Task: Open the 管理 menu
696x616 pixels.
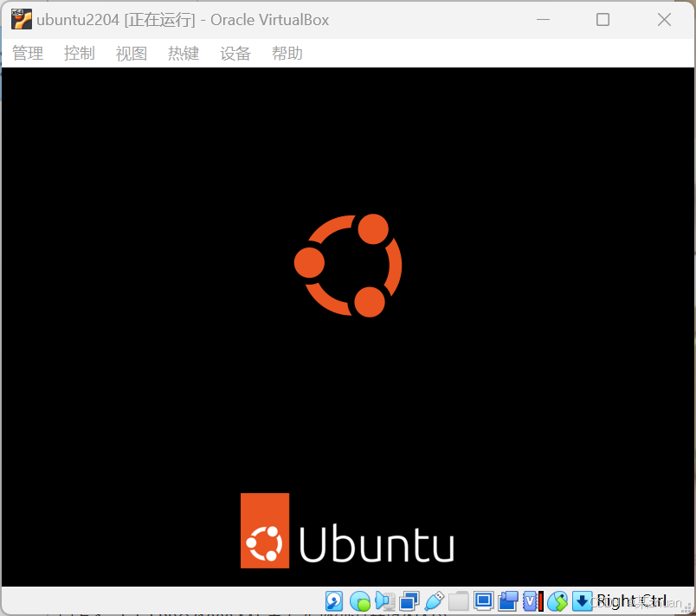Action: click(x=28, y=54)
